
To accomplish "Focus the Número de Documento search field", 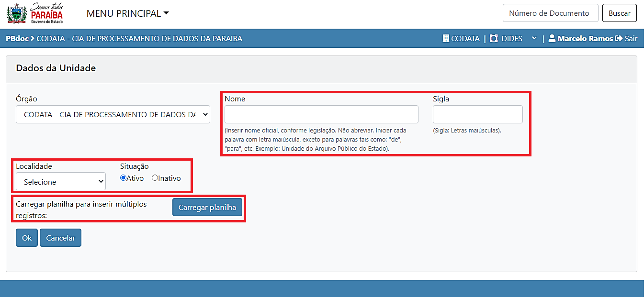I will pos(551,13).
